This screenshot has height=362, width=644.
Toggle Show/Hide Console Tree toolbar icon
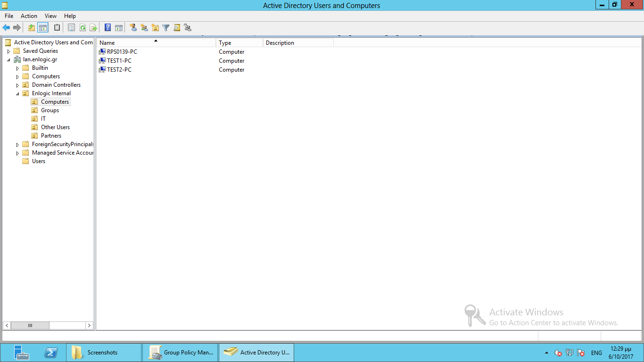(43, 28)
